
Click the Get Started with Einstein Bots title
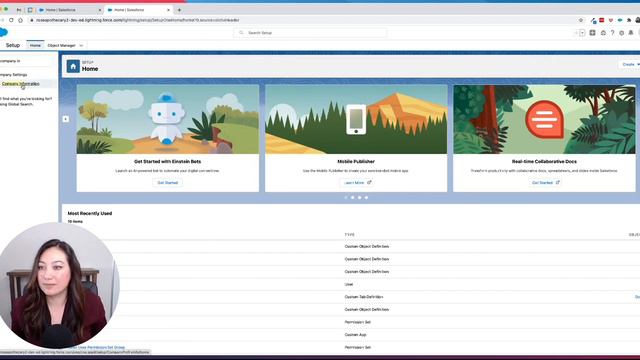(167, 162)
